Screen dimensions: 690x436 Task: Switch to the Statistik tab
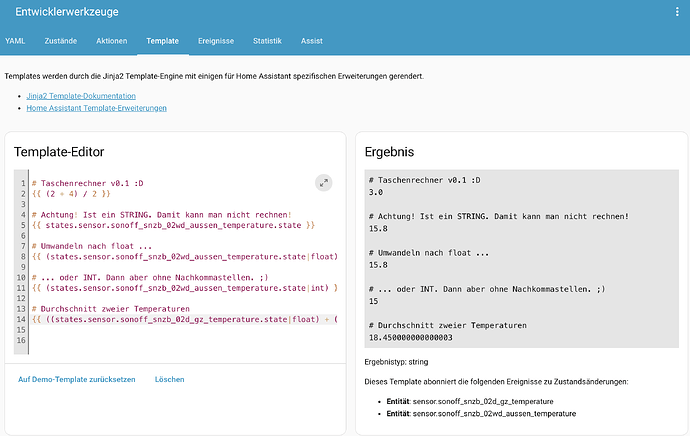pyautogui.click(x=267, y=41)
